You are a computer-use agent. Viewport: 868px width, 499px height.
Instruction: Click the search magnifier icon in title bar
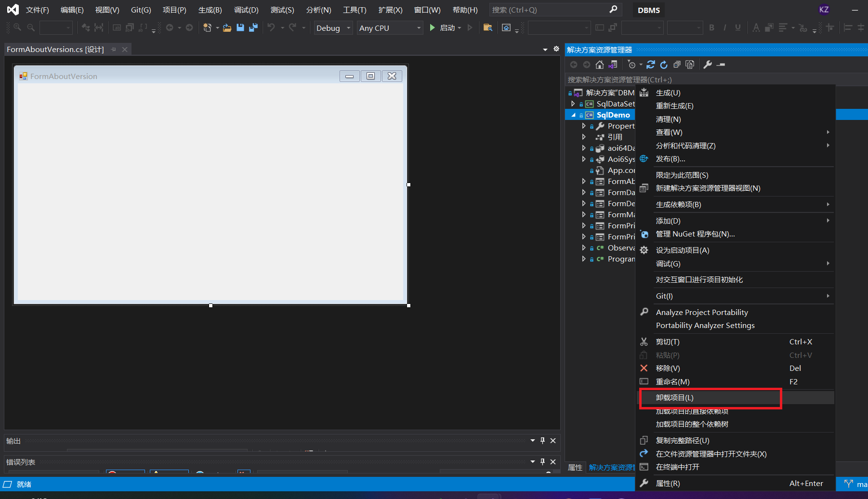613,9
